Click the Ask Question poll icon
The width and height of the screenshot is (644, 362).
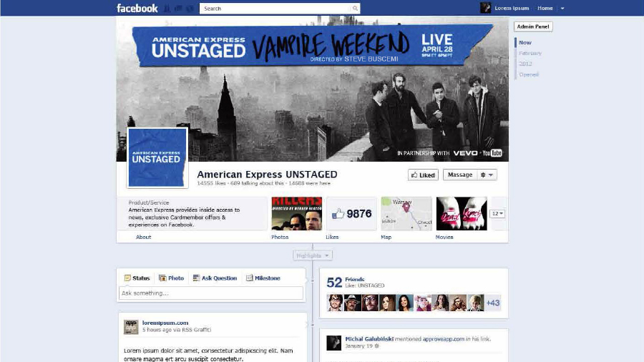tap(196, 278)
